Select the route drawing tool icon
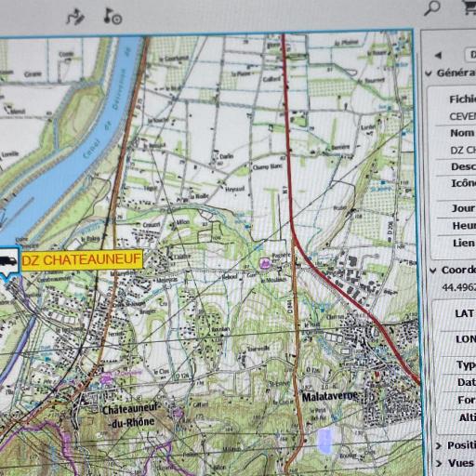Viewport: 476px width, 476px height. tap(75, 17)
